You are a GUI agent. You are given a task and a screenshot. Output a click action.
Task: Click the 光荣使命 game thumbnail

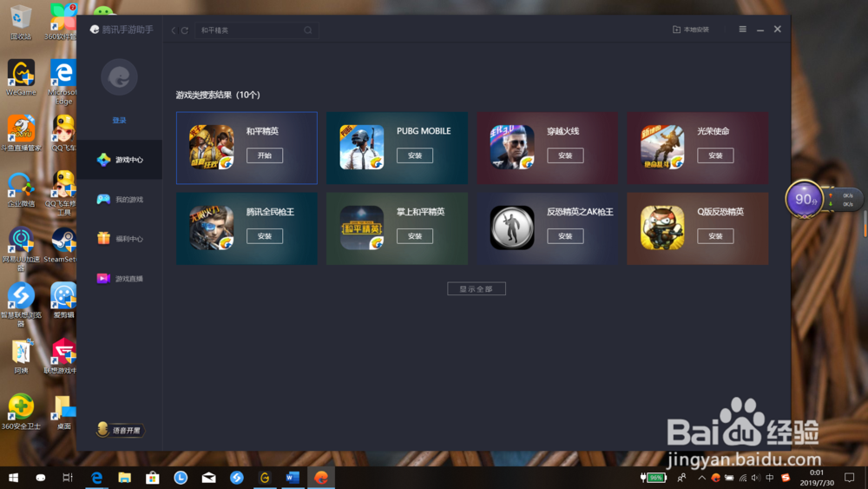coord(662,147)
